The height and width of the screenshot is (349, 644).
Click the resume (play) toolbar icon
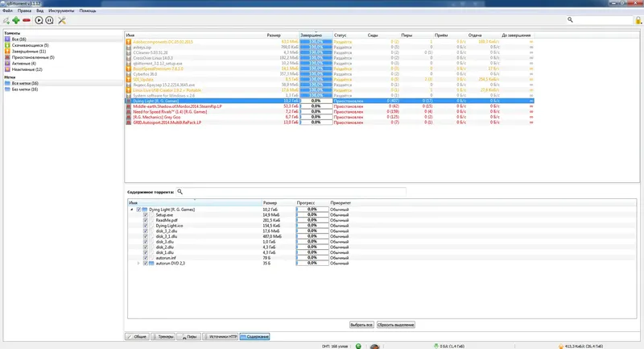click(x=39, y=20)
